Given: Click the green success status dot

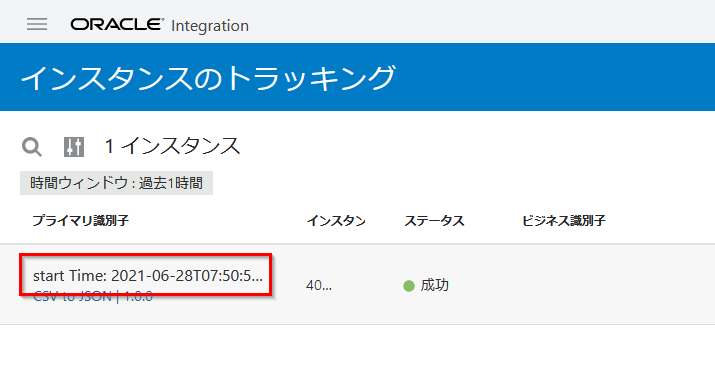Looking at the screenshot, I should [409, 286].
